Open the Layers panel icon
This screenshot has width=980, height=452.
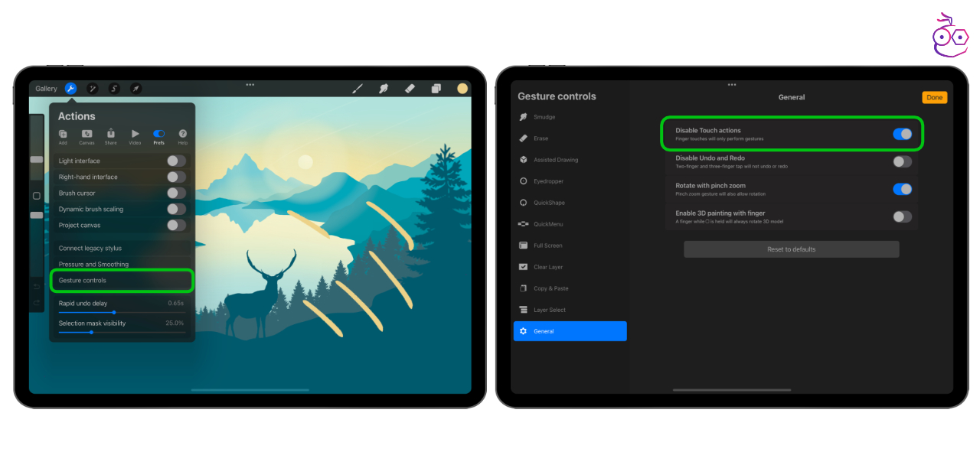click(436, 89)
